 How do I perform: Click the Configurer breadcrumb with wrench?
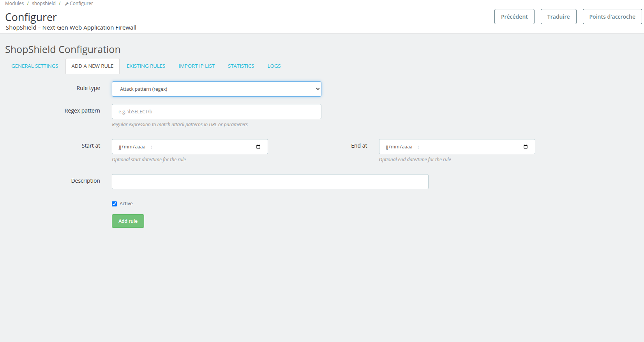tap(79, 4)
